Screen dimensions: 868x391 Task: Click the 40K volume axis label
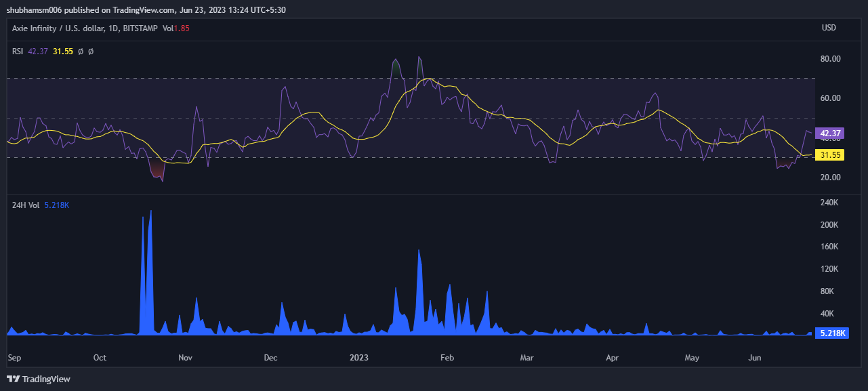coord(827,314)
